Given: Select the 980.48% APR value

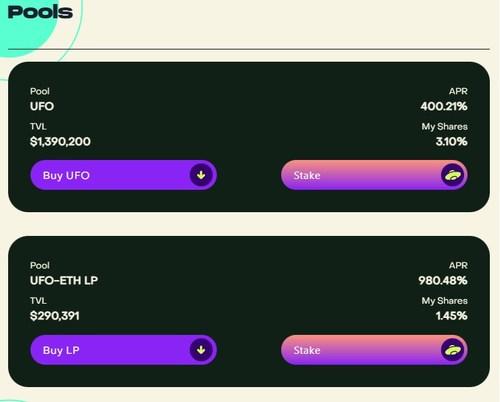Looking at the screenshot, I should click(443, 281).
